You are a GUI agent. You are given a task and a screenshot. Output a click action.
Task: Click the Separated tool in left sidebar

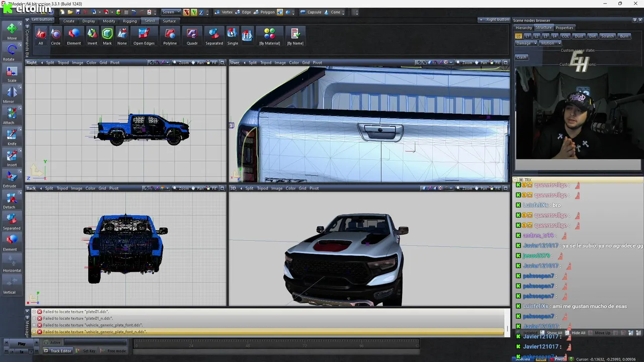[12, 221]
